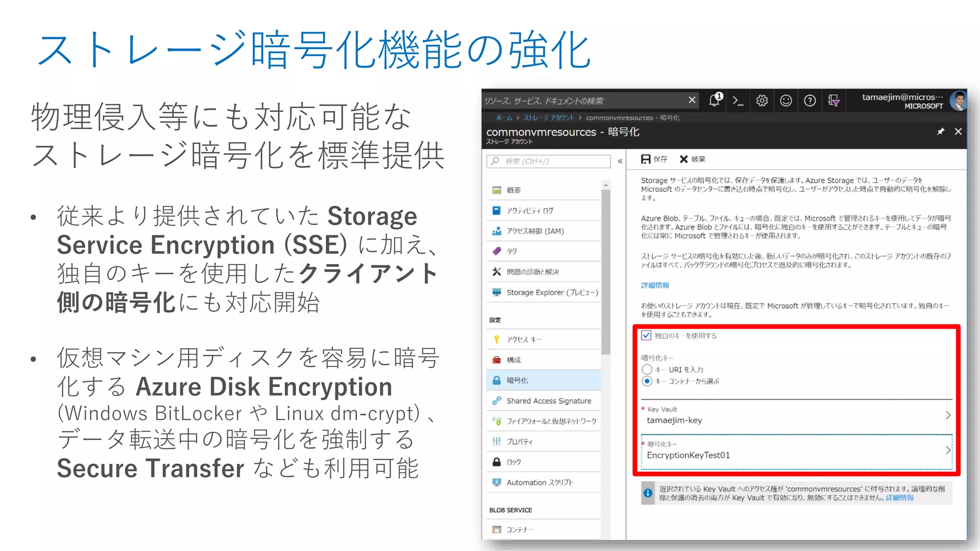Click the feedback smiley icon
Screen dimensions: 980x551
[x=786, y=100]
